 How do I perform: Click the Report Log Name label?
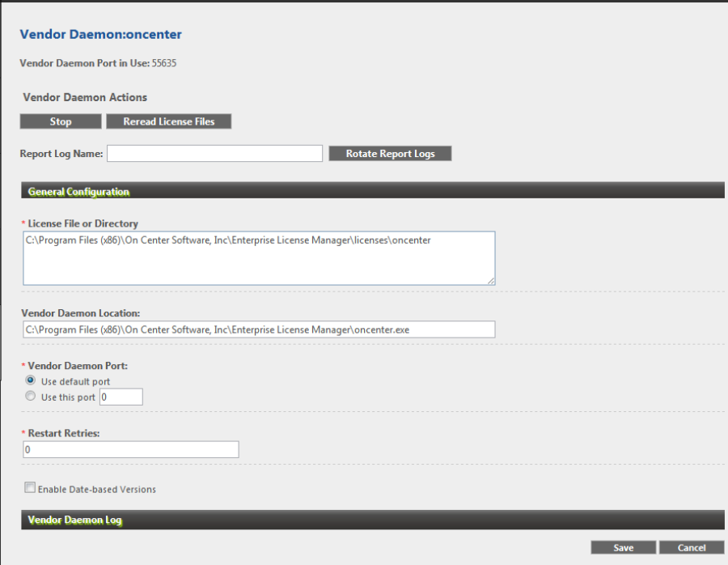point(61,154)
